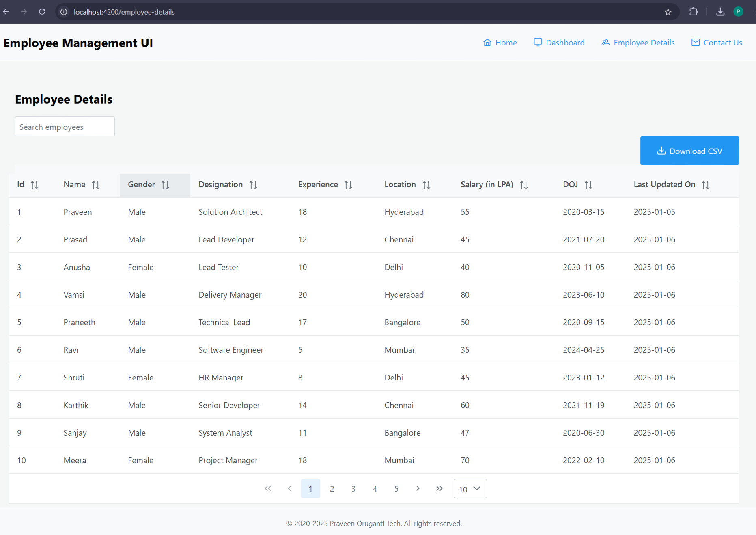Open the Dashboard navigation link
Image resolution: width=756 pixels, height=535 pixels.
coord(559,43)
